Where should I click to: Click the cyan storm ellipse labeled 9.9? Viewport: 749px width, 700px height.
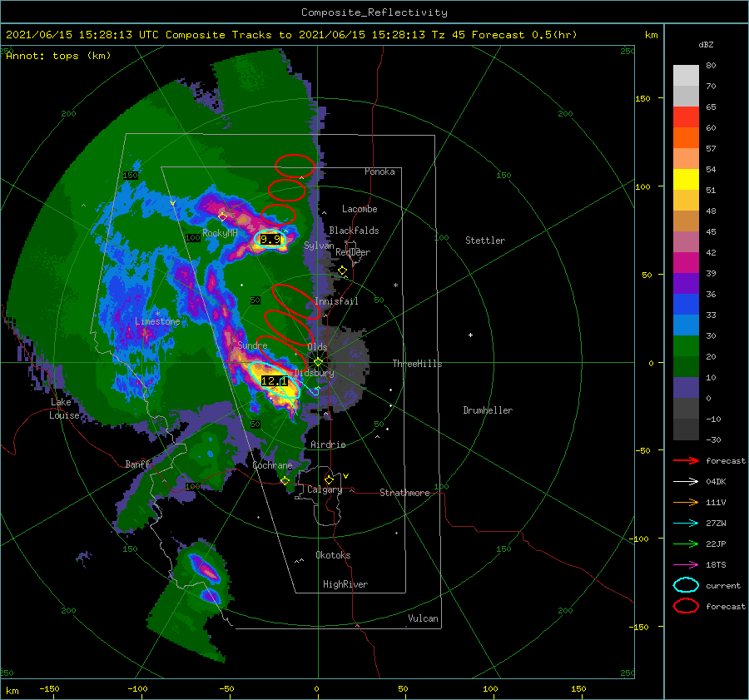pyautogui.click(x=270, y=240)
